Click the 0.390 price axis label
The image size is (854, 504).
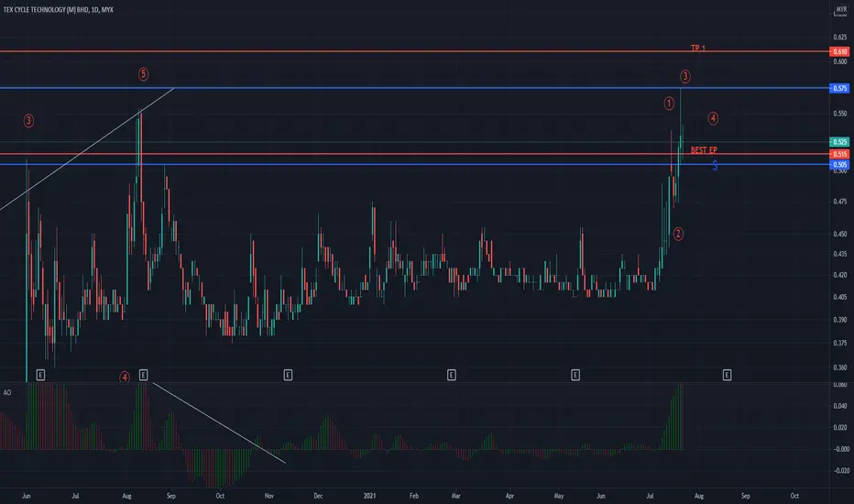[x=840, y=320]
